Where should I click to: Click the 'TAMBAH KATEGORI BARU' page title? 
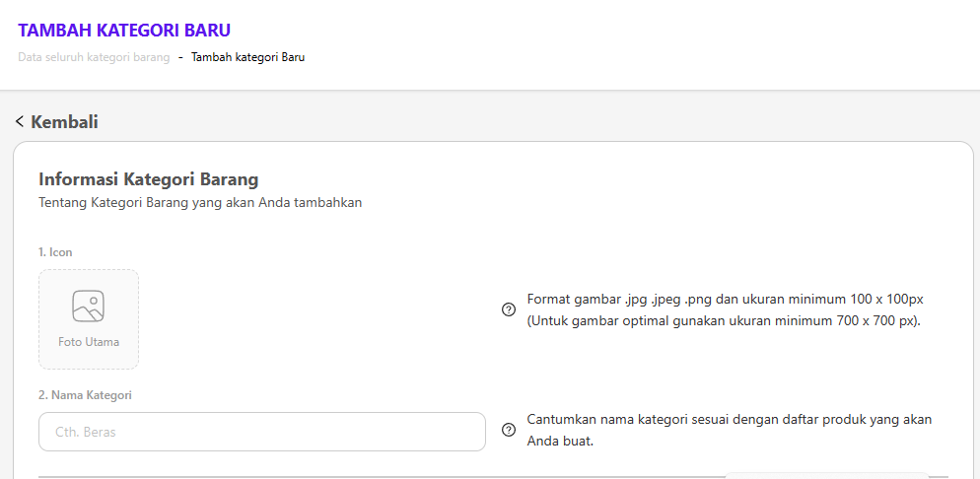tap(124, 31)
